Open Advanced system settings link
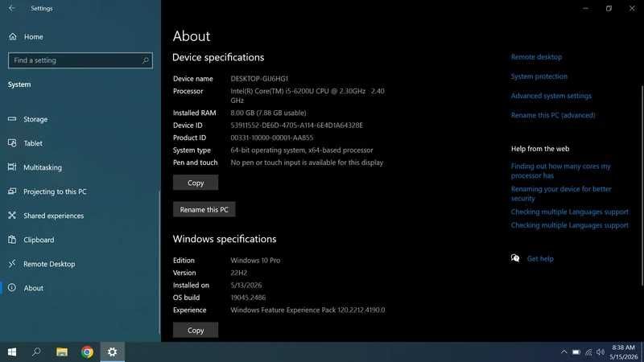The height and width of the screenshot is (362, 644). point(551,96)
